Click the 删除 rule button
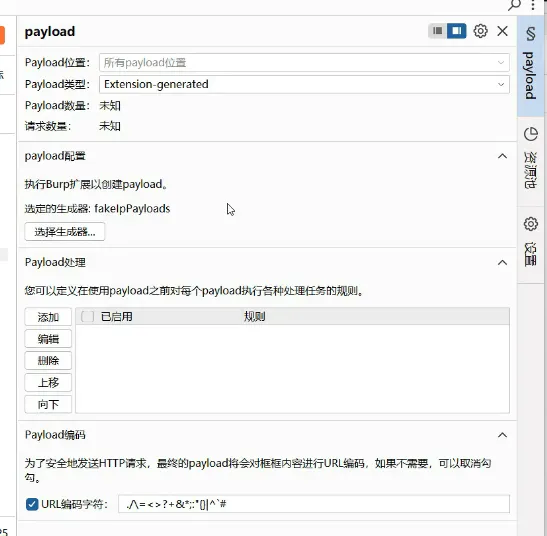This screenshot has width=547, height=536. pyautogui.click(x=48, y=360)
